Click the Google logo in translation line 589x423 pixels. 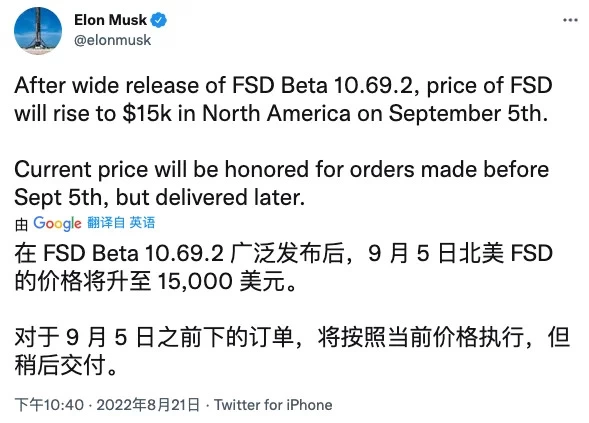point(57,224)
